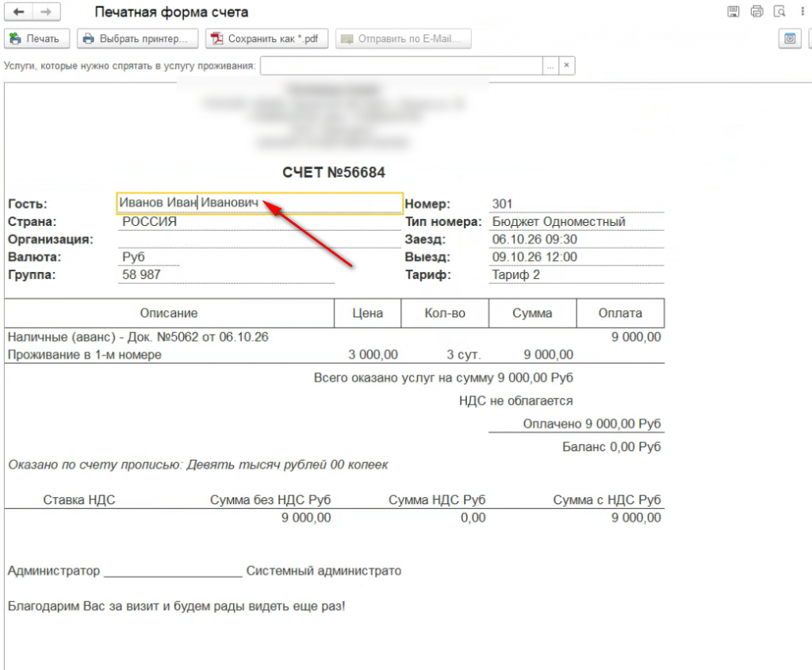The image size is (812, 670).
Task: Select the Проживание в 1-м номере row
Action: coord(334,354)
